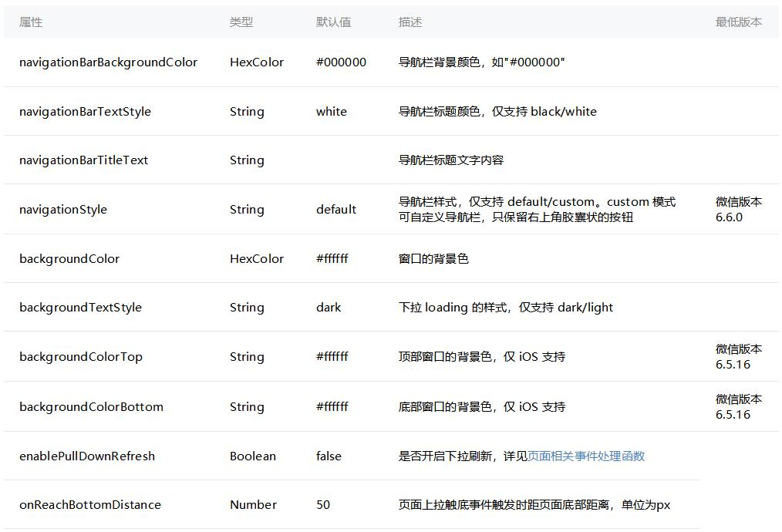Image resolution: width=782 pixels, height=532 pixels.
Task: Click the backgroundColorTop property name
Action: click(81, 357)
